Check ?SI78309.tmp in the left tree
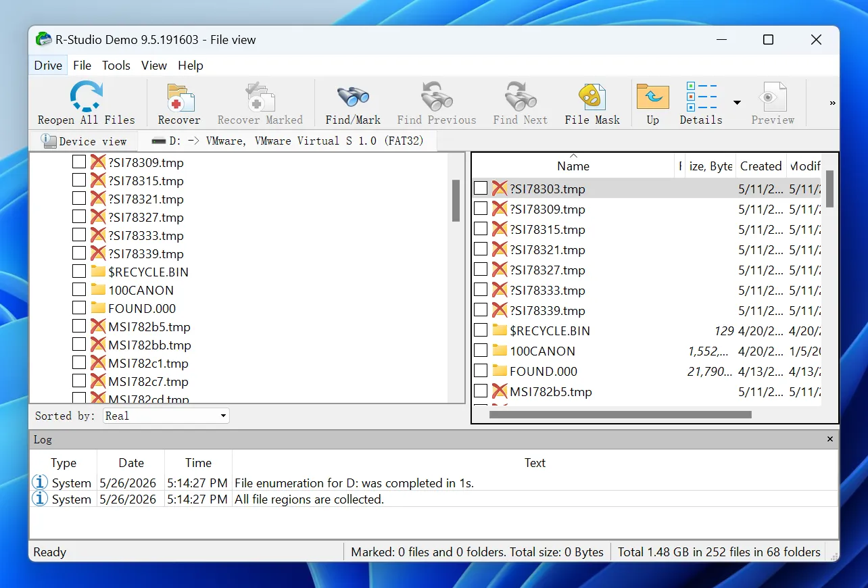The width and height of the screenshot is (868, 588). 79,162
